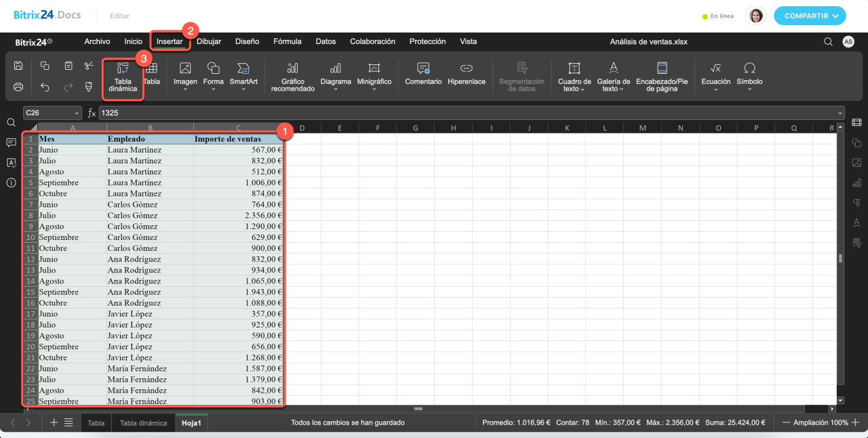Open the cell name box dropdown
Screen dimensions: 868x438
point(76,113)
